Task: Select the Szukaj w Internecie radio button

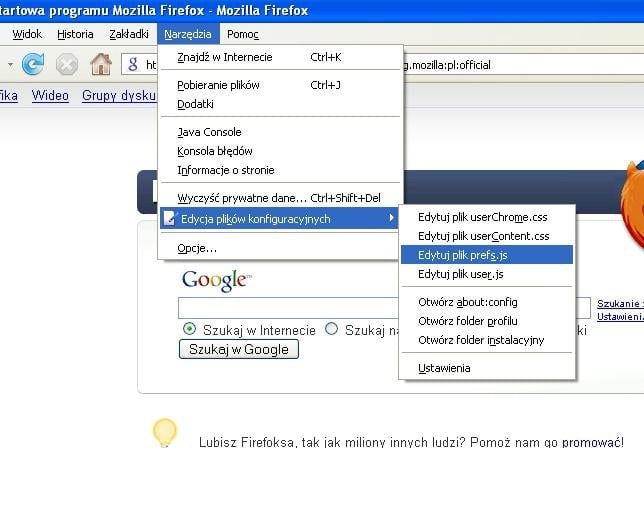Action: point(189,329)
